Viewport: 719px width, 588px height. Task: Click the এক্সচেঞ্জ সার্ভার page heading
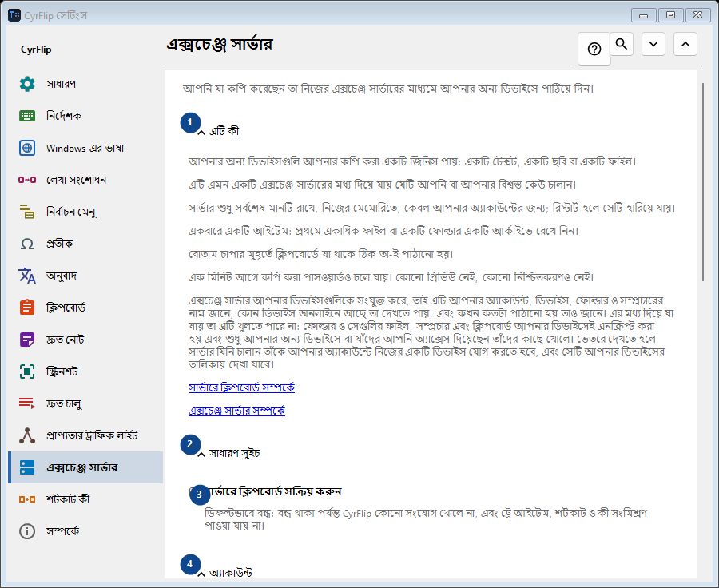tap(220, 45)
